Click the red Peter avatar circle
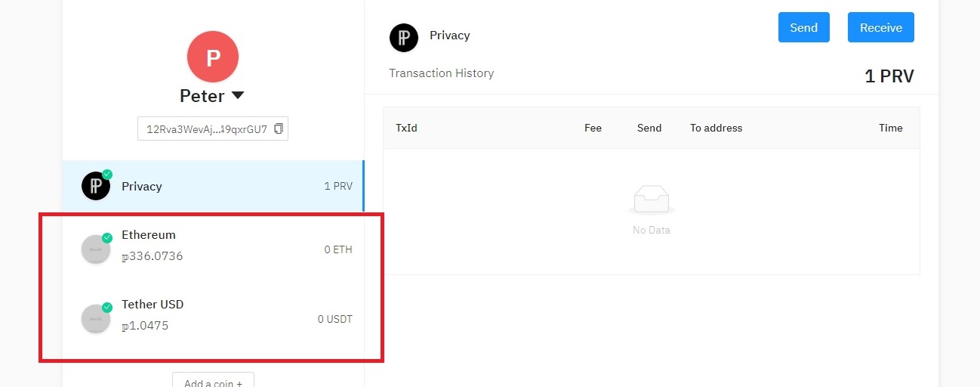This screenshot has height=387, width=980. tap(213, 57)
